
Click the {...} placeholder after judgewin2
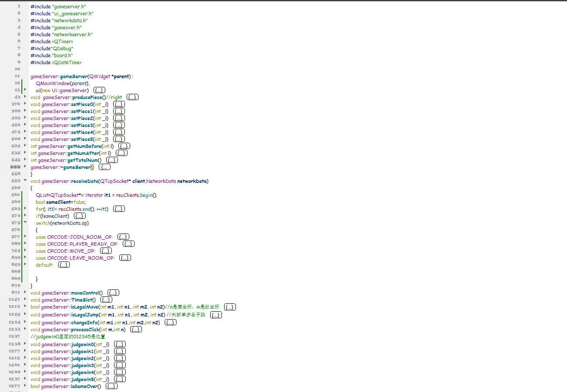tap(120, 358)
